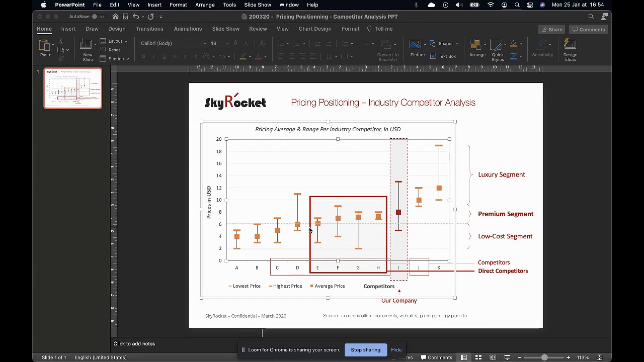644x362 pixels.
Task: Click the search magnifier in title bar
Action: (x=591, y=17)
